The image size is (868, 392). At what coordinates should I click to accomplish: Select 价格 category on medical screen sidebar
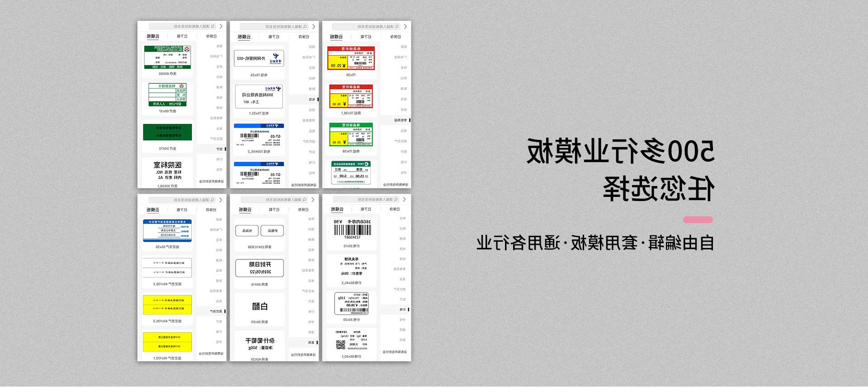pos(219,159)
